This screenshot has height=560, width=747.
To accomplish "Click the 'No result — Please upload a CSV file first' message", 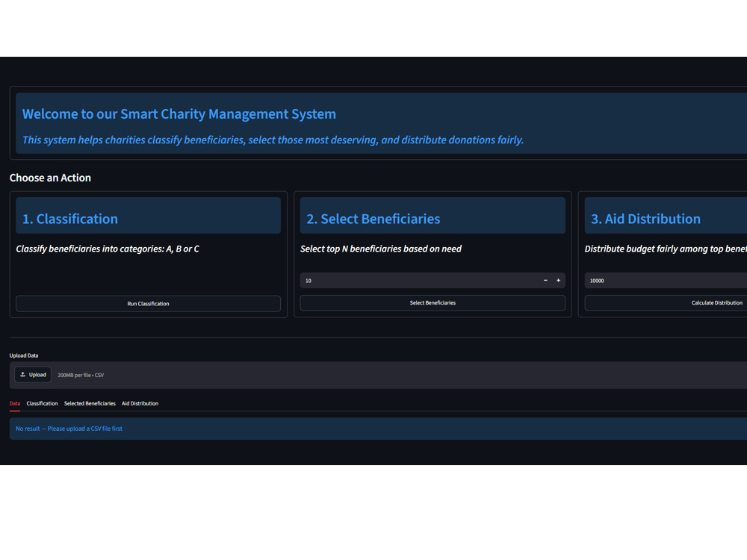I will tap(69, 429).
